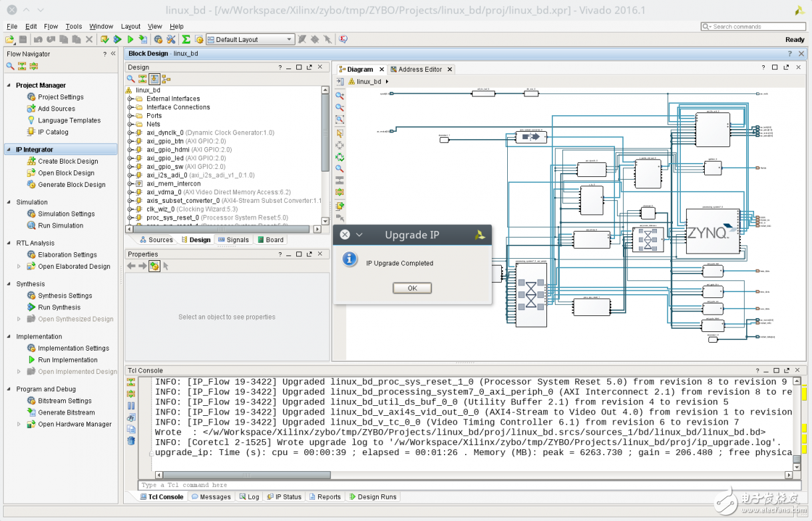Open the Tools menu
Image resolution: width=812 pixels, height=521 pixels.
click(x=73, y=27)
